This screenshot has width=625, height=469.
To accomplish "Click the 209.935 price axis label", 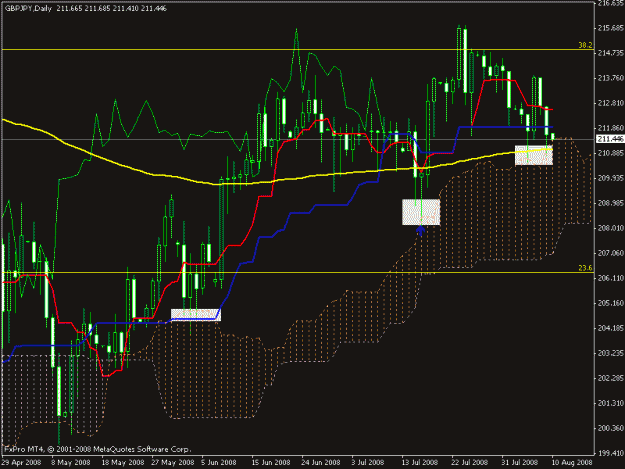I will [x=611, y=178].
